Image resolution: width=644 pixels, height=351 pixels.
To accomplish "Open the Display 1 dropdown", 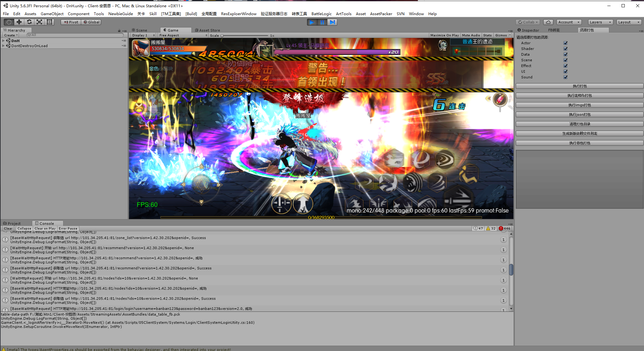I will [143, 35].
